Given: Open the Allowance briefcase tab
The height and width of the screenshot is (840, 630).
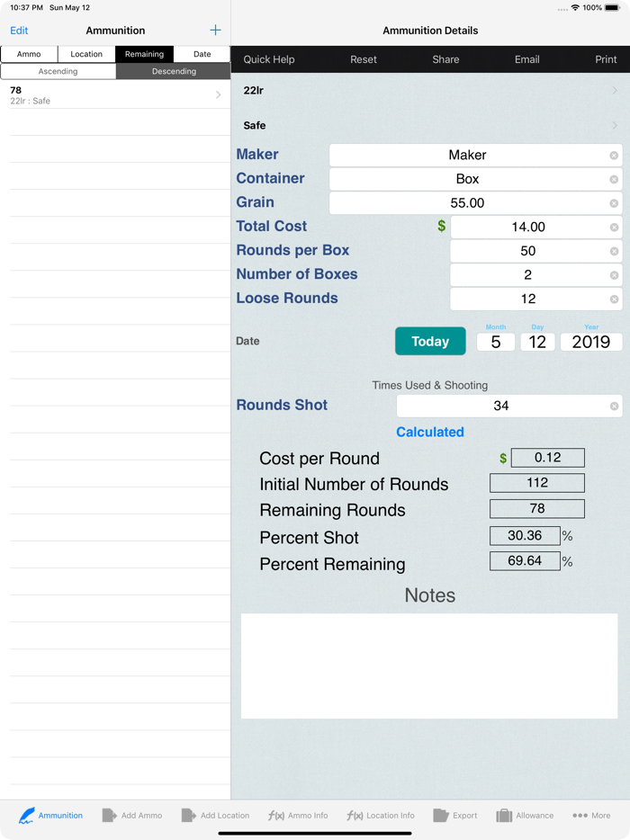Looking at the screenshot, I should [525, 816].
